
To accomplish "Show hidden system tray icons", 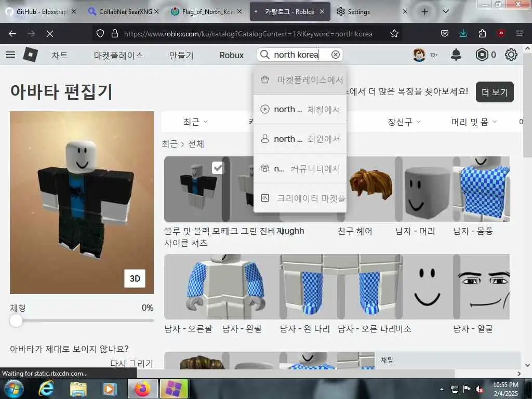I will point(442,389).
